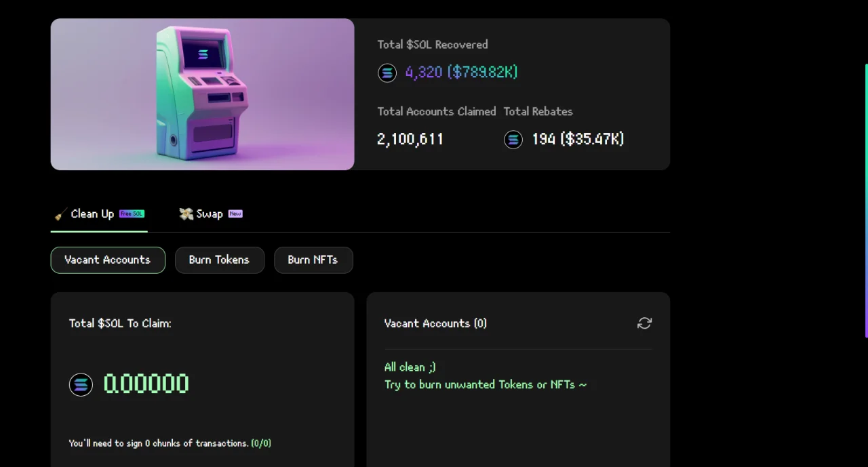Click the Solana icon next to Total Rebates

(x=513, y=140)
